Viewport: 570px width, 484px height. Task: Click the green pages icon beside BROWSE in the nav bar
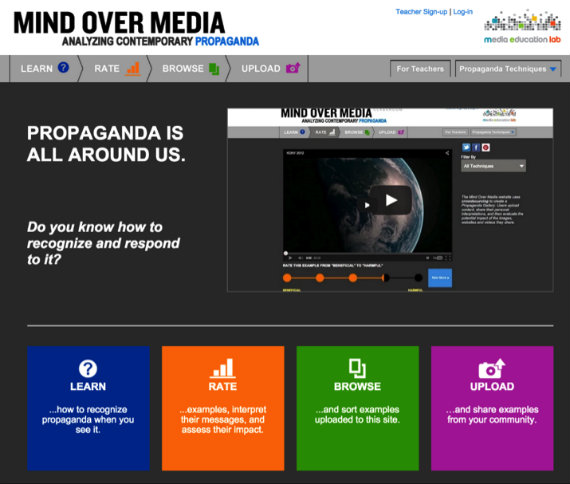[214, 69]
